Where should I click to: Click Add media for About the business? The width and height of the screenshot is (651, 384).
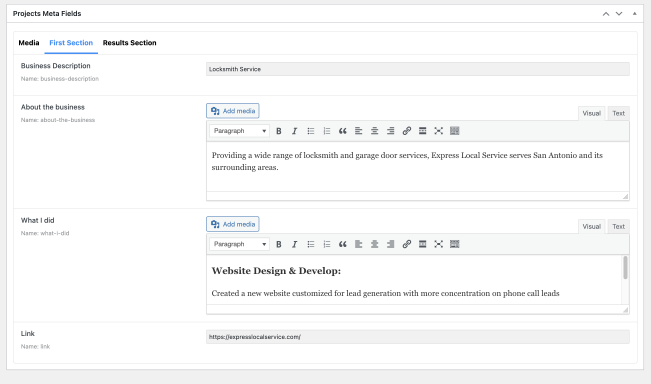tap(232, 111)
